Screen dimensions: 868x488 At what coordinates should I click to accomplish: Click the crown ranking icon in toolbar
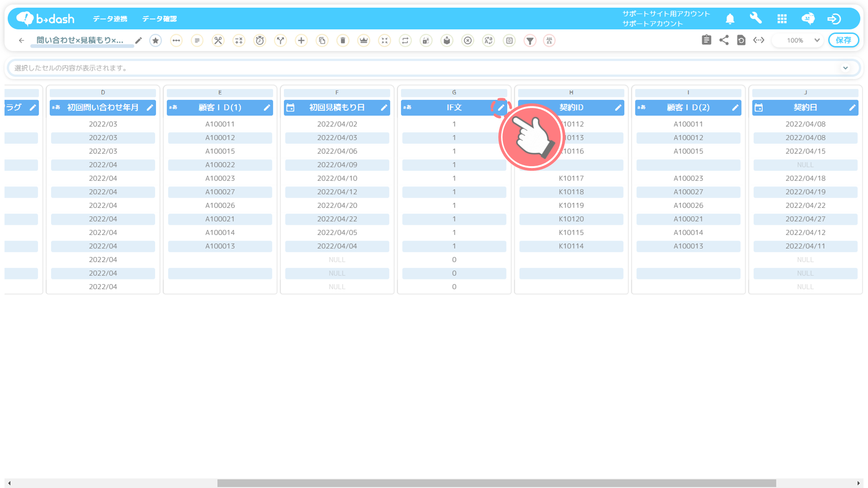tap(364, 40)
